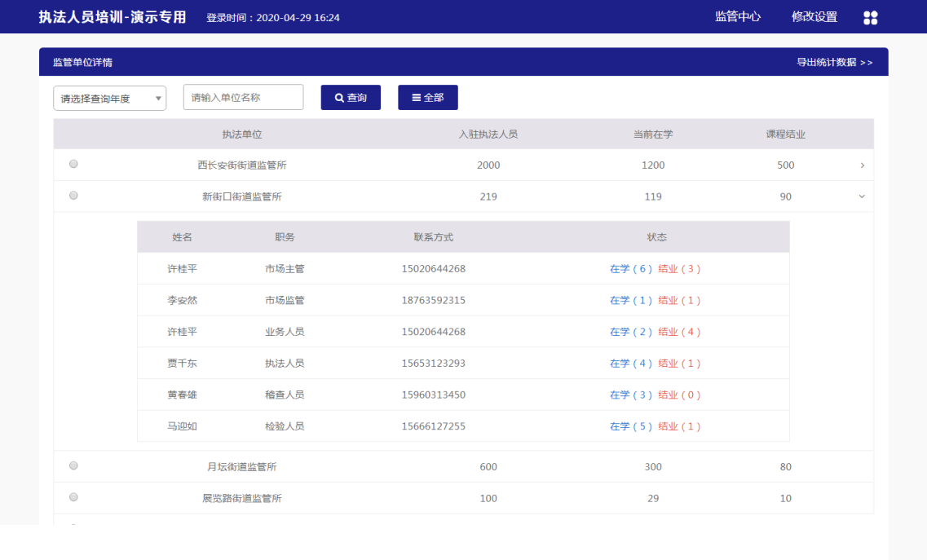Viewport: 927px width, 560px height.
Task: Click phone number 18763592315
Action: 434,301
